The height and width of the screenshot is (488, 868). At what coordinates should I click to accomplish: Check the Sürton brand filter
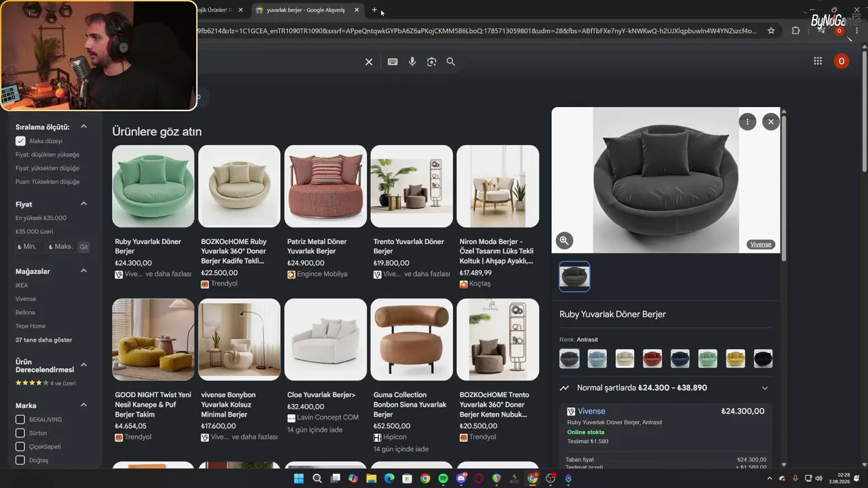tap(20, 433)
